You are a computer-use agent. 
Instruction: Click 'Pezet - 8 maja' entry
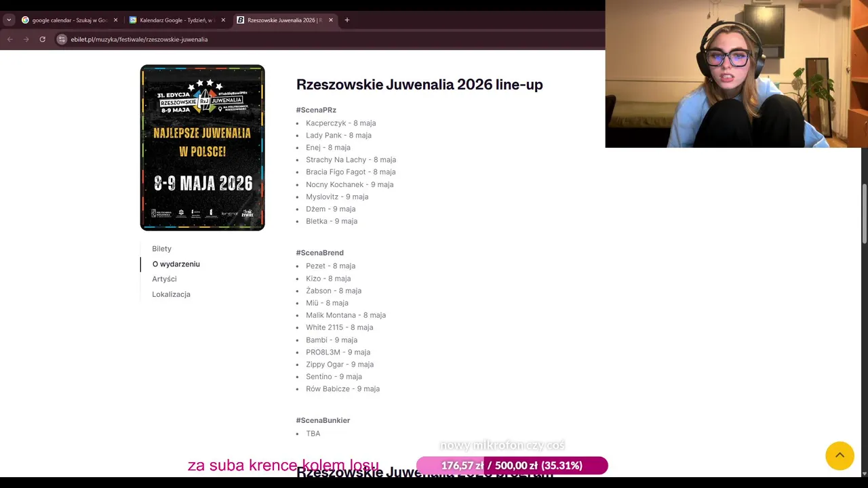tap(330, 266)
